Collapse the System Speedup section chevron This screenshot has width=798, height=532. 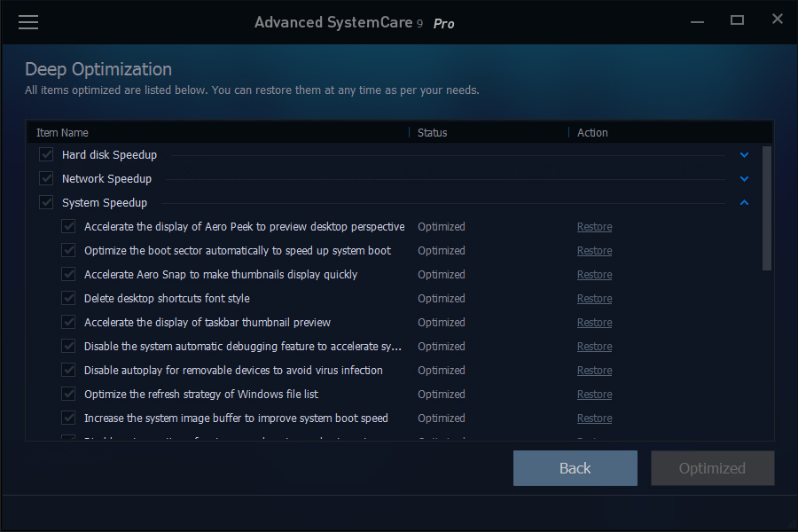(x=744, y=203)
